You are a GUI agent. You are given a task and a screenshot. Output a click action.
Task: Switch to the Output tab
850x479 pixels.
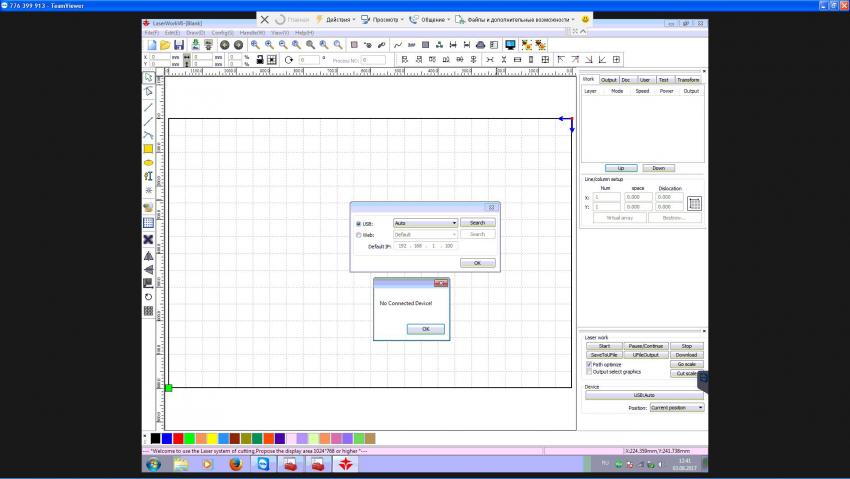coord(608,79)
